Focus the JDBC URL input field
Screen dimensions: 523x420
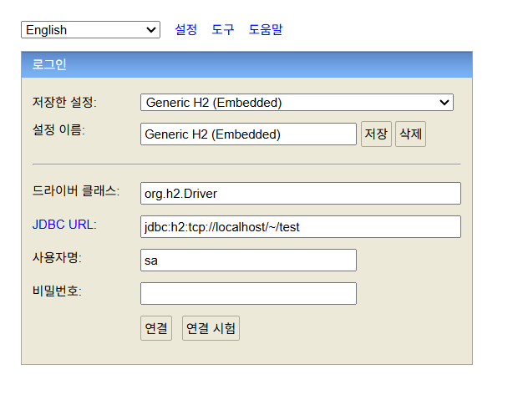[301, 226]
